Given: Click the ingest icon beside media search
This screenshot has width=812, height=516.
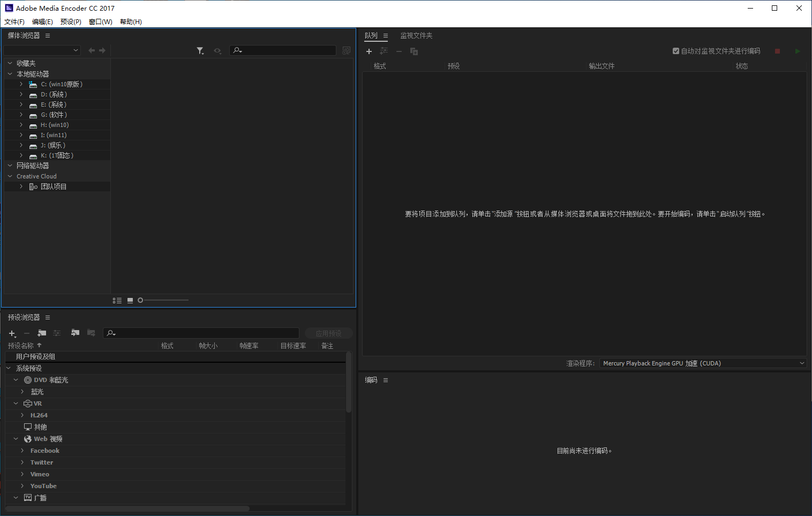Looking at the screenshot, I should pyautogui.click(x=347, y=50).
